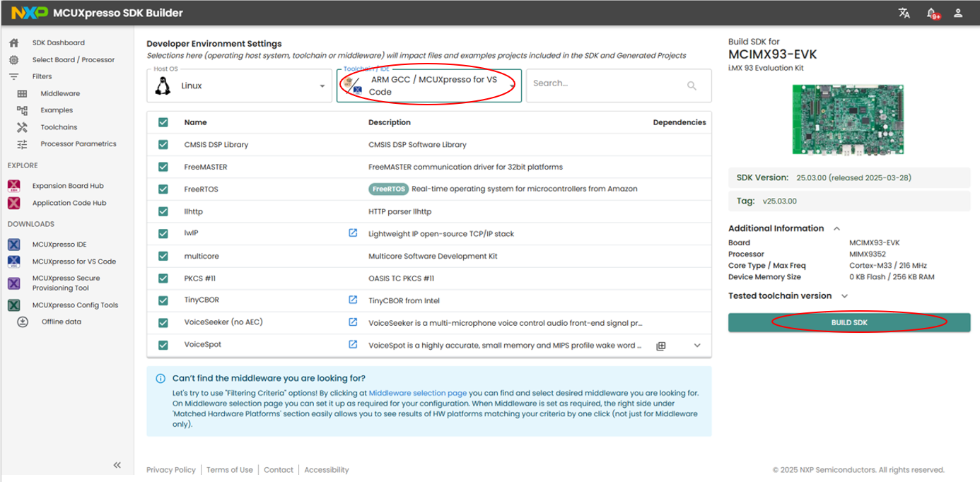
Task: Open the user account icon
Action: 958,13
